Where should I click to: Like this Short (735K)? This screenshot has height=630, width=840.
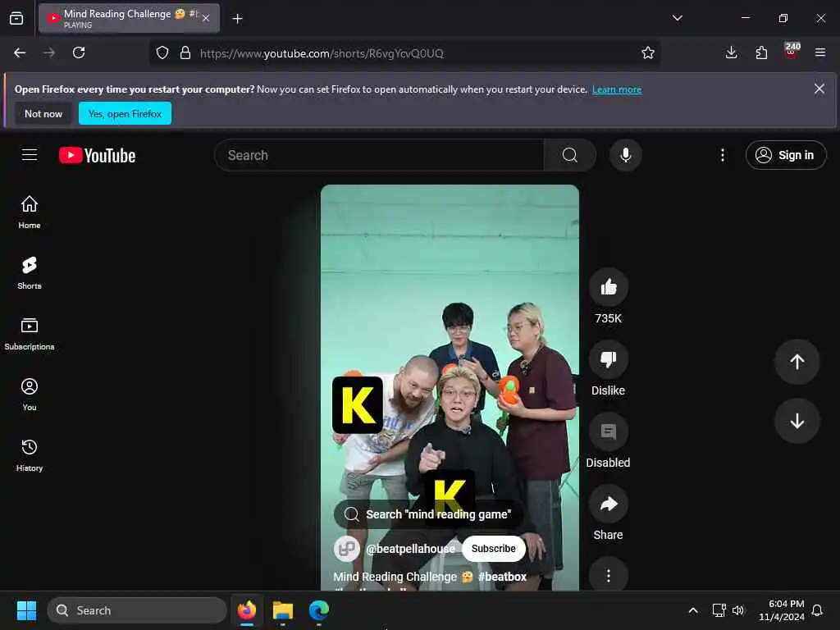pyautogui.click(x=608, y=287)
